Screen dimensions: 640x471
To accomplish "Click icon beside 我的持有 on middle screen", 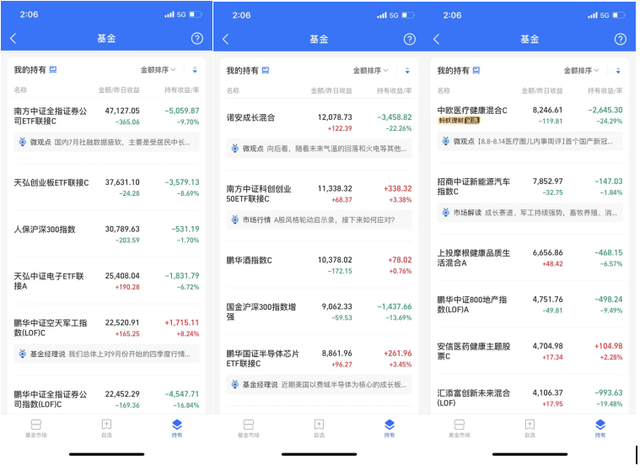I will pos(266,71).
